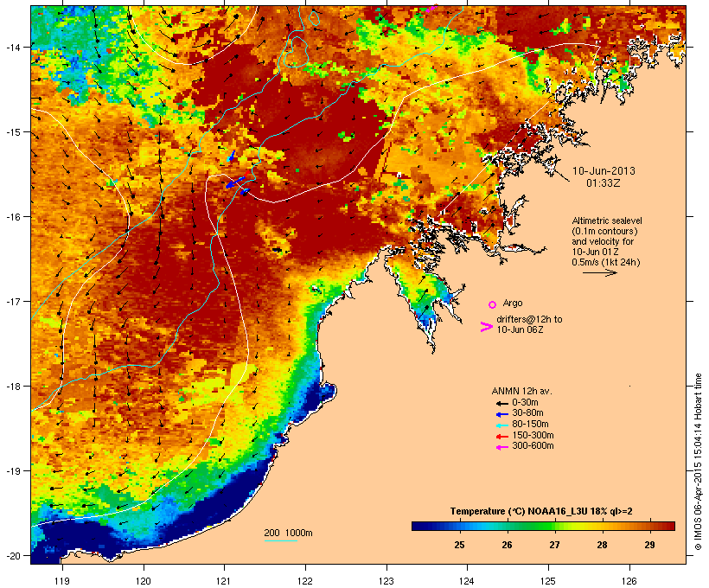
Task: Click the longitude axis label 125
Action: coord(548,581)
